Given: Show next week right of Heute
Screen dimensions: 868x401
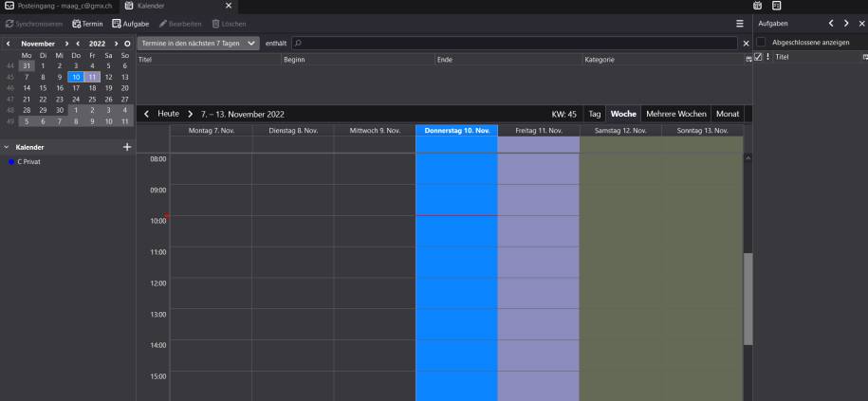Looking at the screenshot, I should tap(191, 114).
